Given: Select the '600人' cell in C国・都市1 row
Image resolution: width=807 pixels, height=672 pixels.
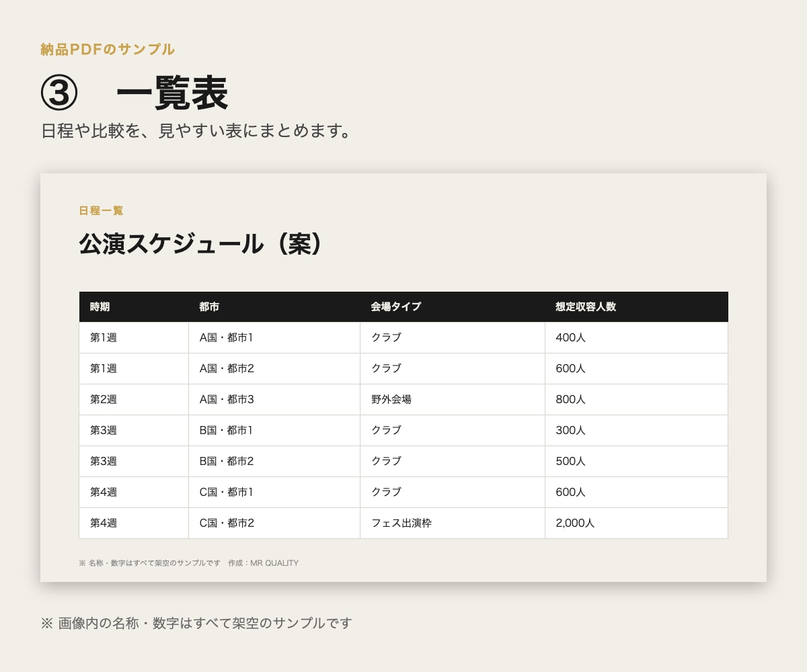Looking at the screenshot, I should click(x=636, y=492).
